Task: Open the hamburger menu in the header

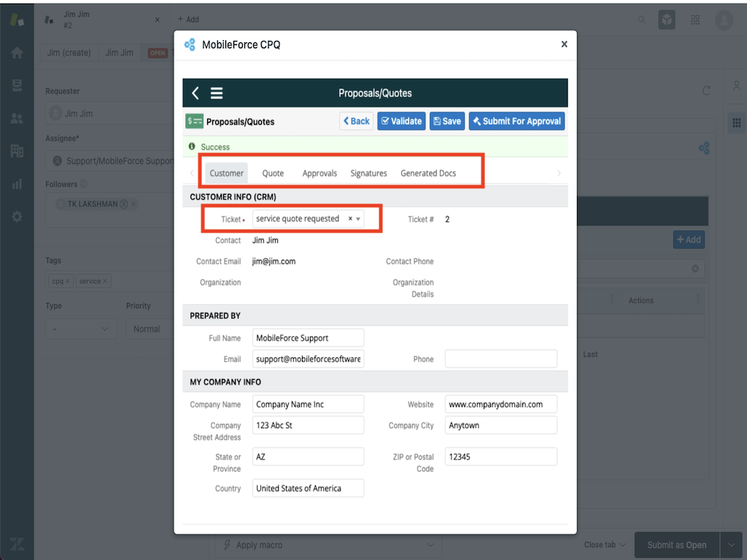Action: click(217, 93)
